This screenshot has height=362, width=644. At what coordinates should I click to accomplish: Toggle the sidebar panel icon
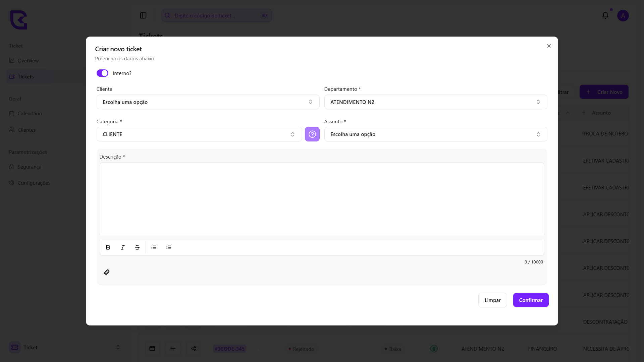(143, 15)
